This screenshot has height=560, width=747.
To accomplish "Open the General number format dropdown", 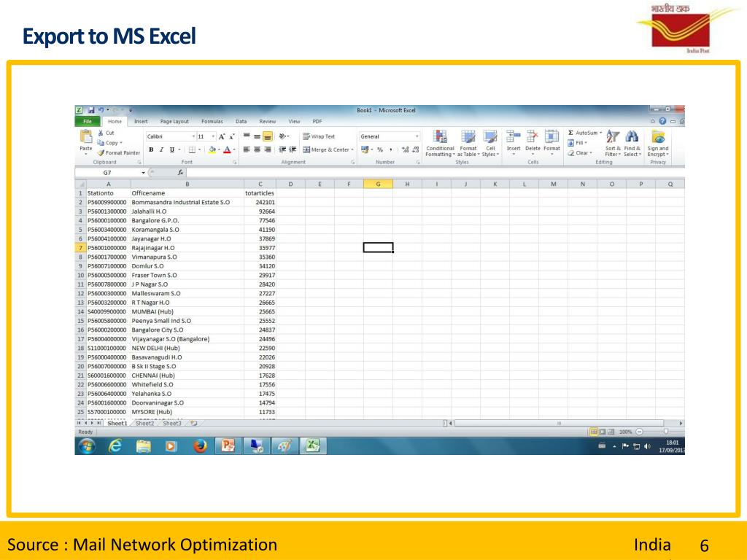I will (x=417, y=136).
